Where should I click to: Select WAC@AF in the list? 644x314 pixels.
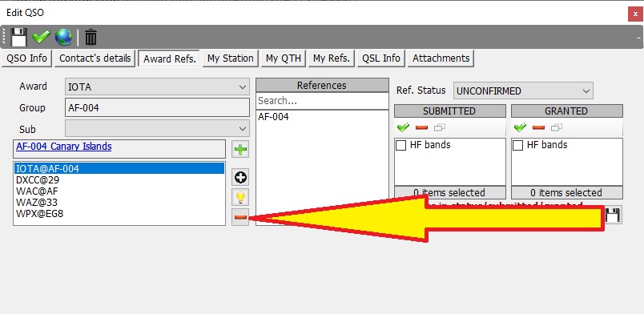tap(119, 191)
